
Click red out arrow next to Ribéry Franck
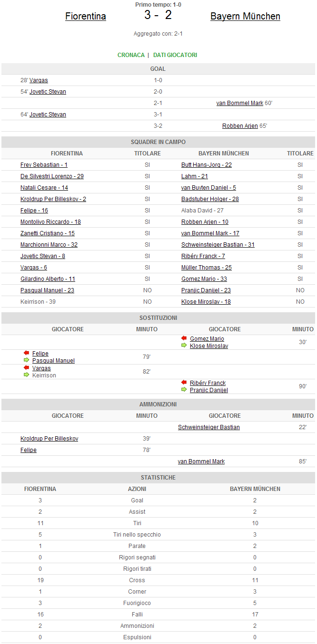coord(184,383)
